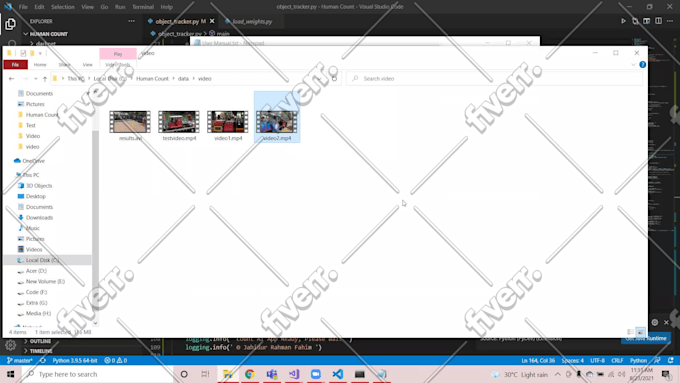Open Recent locations dropdown arrow

point(36,79)
